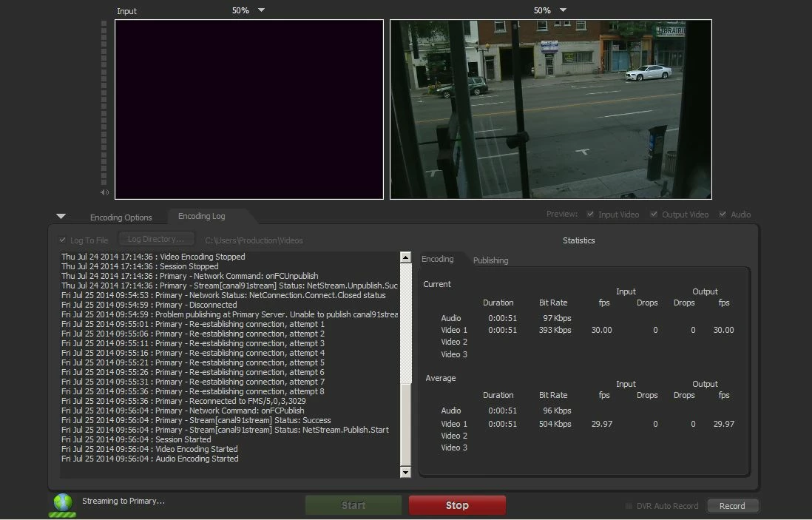Viewport: 812px width, 520px height.
Task: Click the average Video 1 bit rate 504 Kbps
Action: point(555,424)
